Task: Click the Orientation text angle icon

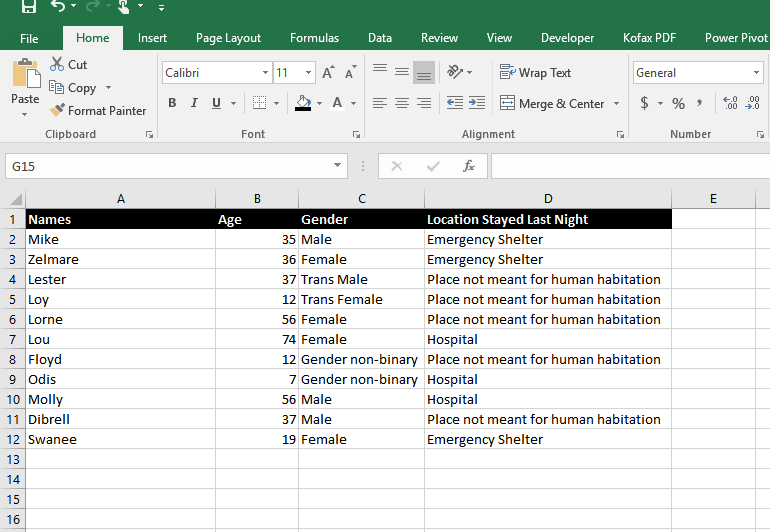Action: coord(455,72)
